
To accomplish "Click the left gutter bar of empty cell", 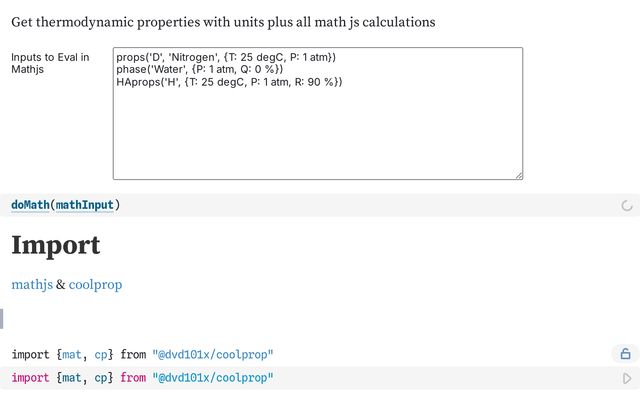I will coord(2,319).
